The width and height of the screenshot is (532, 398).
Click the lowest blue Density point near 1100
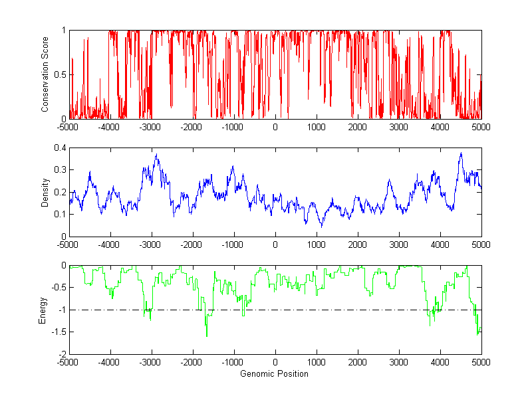[322, 227]
